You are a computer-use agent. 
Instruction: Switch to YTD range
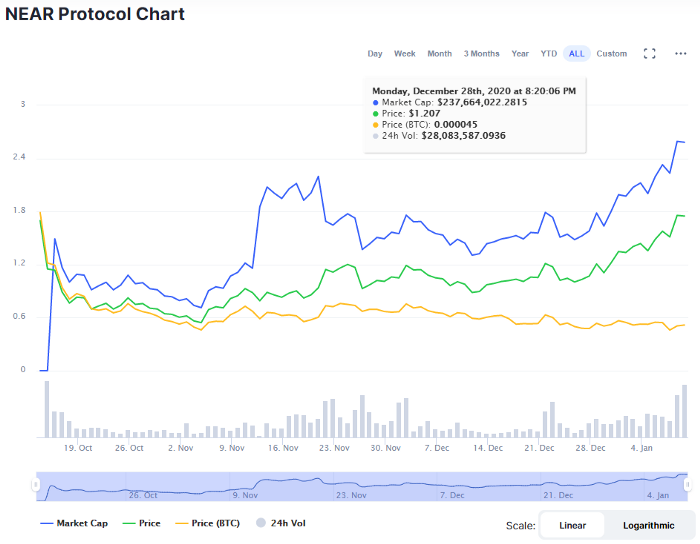[549, 54]
